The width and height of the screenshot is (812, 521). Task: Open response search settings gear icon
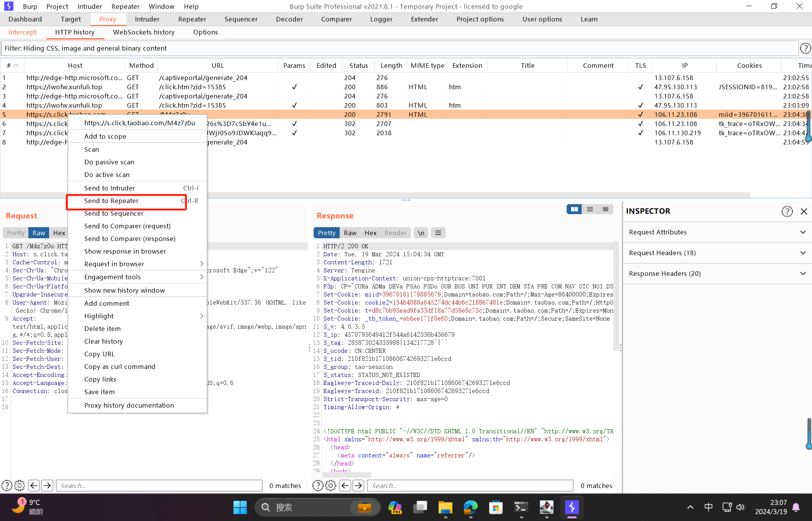(x=330, y=485)
